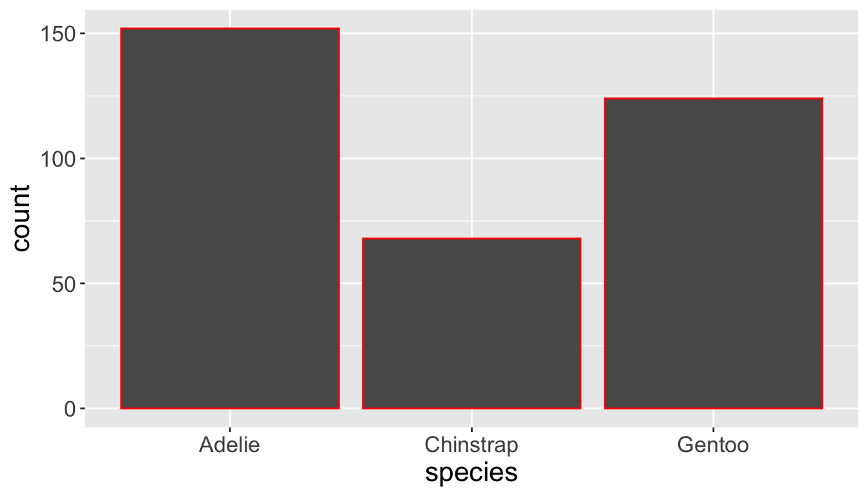Select the count y-axis title

(22, 218)
